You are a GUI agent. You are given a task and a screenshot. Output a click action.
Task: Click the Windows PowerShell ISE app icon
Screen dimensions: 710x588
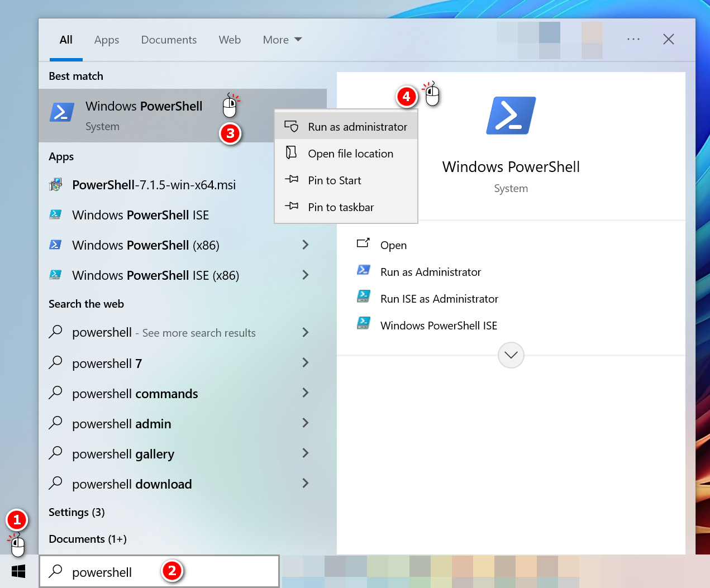[55, 215]
